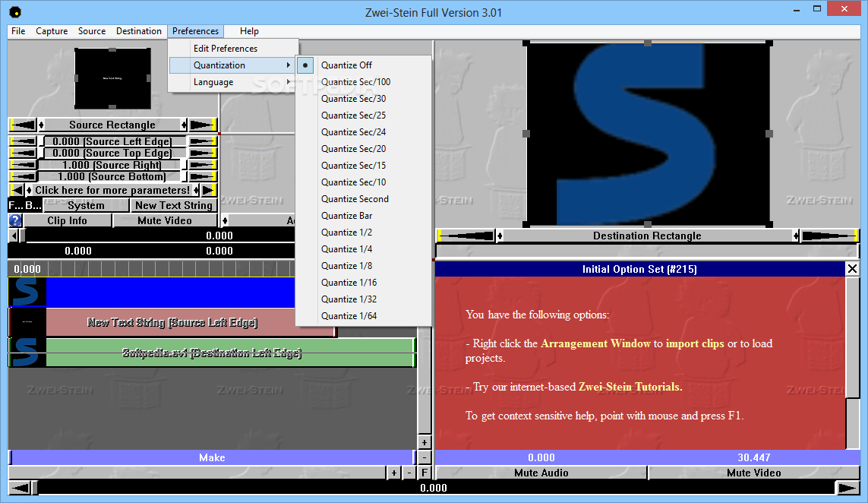Click vertical zoom minus button beside Make bar
Viewport: 868px width, 503px height.
(424, 457)
